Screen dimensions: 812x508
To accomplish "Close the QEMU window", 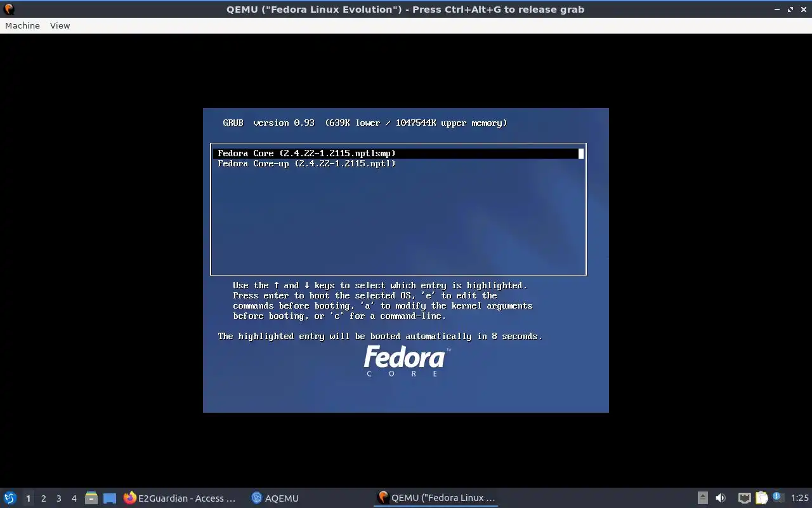I will 803,10.
